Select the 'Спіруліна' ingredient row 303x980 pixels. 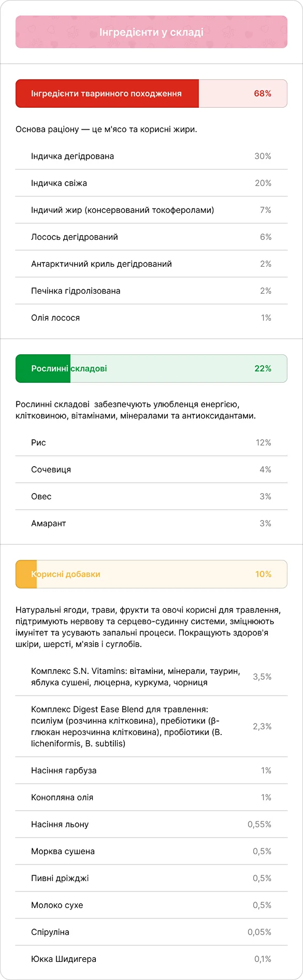[151, 932]
